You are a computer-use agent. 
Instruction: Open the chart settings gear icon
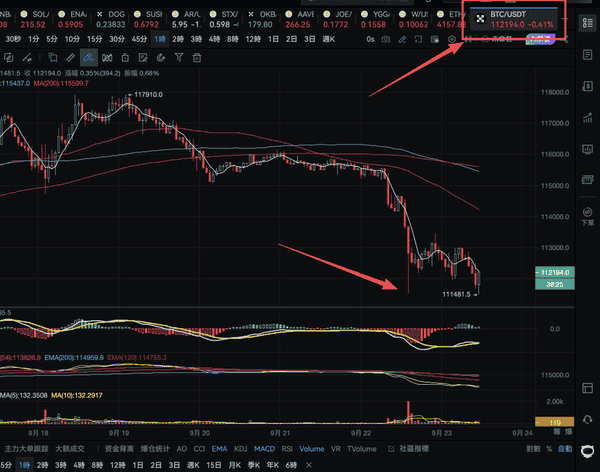tap(452, 38)
